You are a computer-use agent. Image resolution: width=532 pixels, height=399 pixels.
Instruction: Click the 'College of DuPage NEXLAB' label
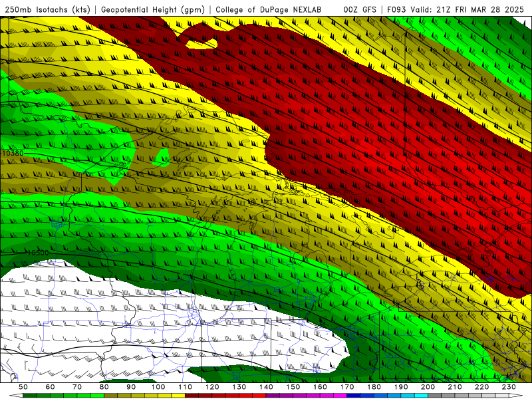pos(269,10)
